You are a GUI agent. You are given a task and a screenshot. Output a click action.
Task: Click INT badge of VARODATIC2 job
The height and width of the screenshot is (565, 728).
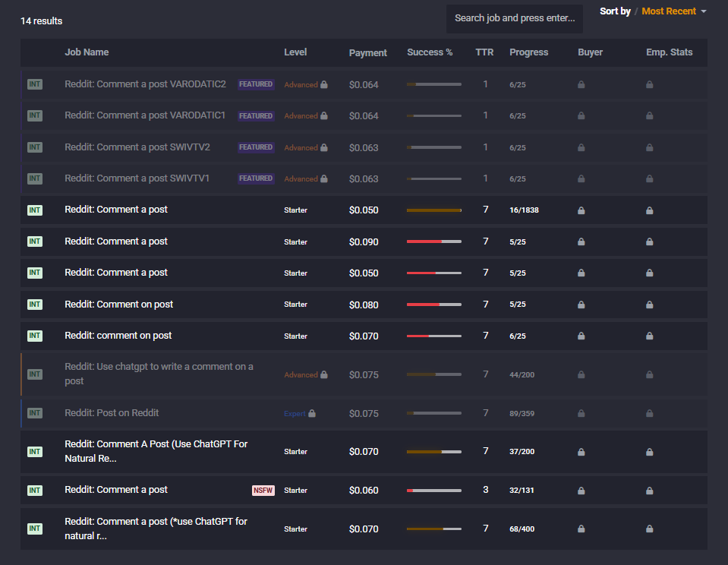35,84
